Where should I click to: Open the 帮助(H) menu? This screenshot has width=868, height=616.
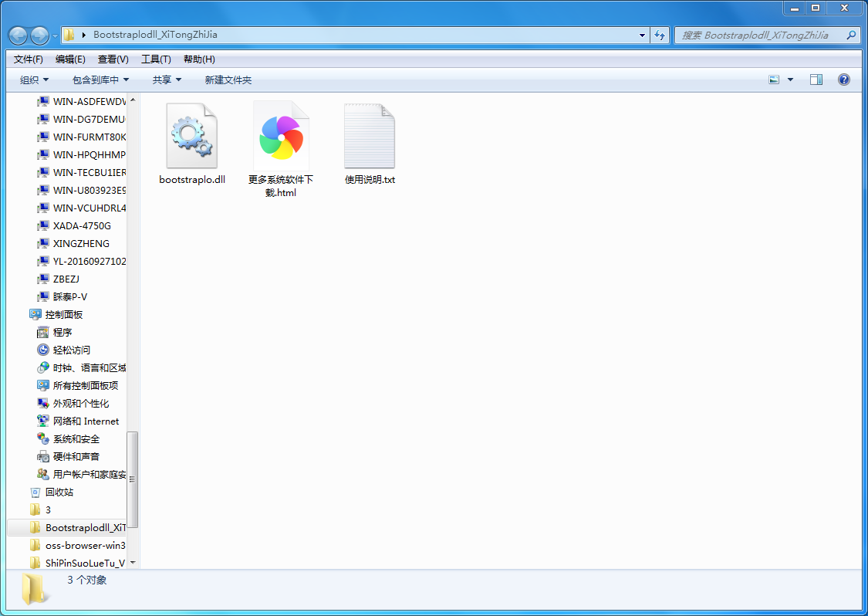199,59
